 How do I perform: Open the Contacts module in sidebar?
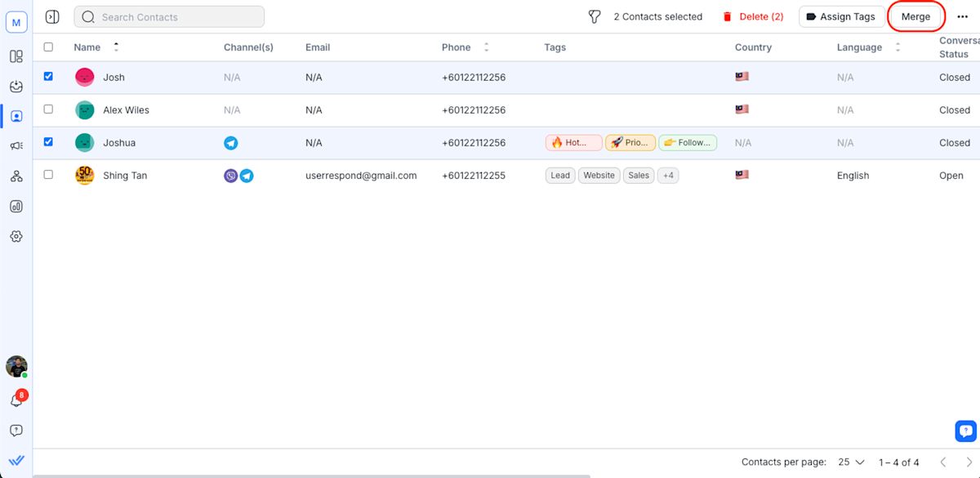(16, 116)
